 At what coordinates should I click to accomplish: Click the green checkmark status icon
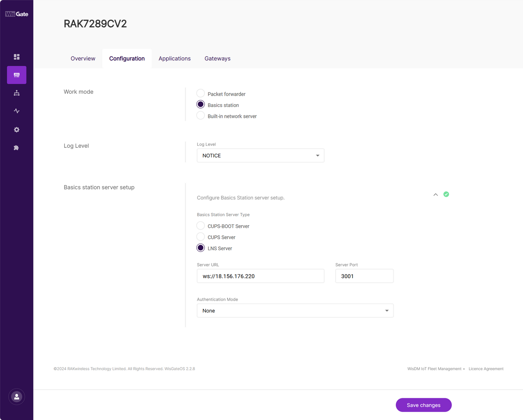click(x=446, y=194)
